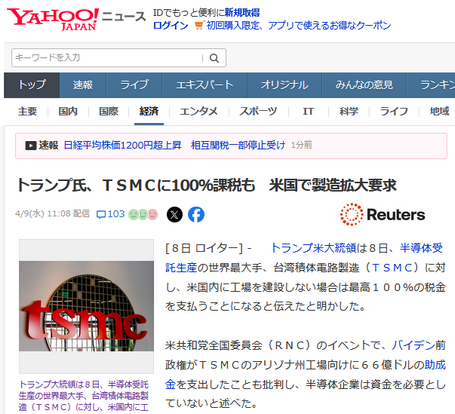455x414 pixels.
Task: Select the ライフ category
Action: coord(394,111)
